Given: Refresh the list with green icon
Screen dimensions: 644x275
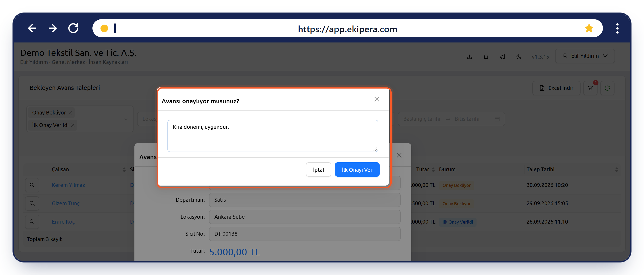Looking at the screenshot, I should pyautogui.click(x=607, y=88).
